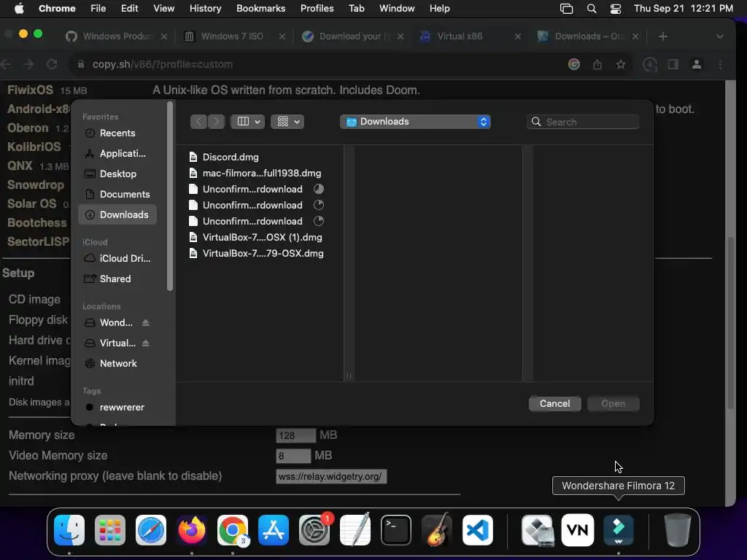Click the Chrome dock icon

point(233,530)
